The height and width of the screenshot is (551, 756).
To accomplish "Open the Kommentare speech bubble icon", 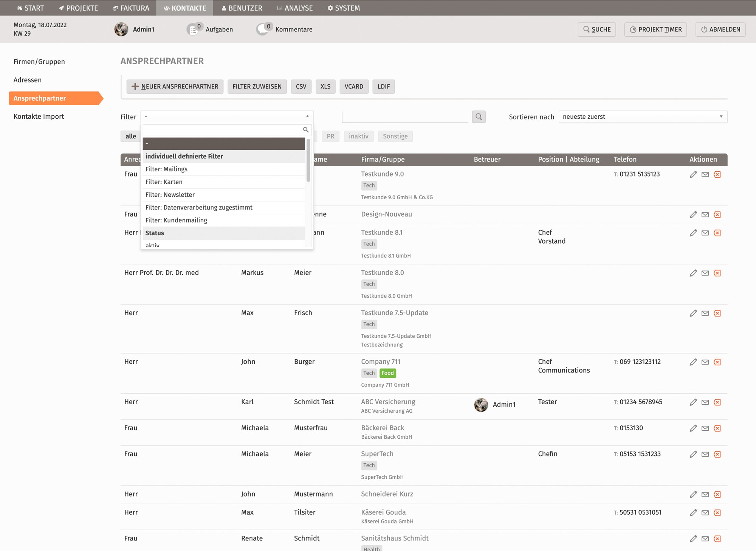I will click(x=263, y=29).
